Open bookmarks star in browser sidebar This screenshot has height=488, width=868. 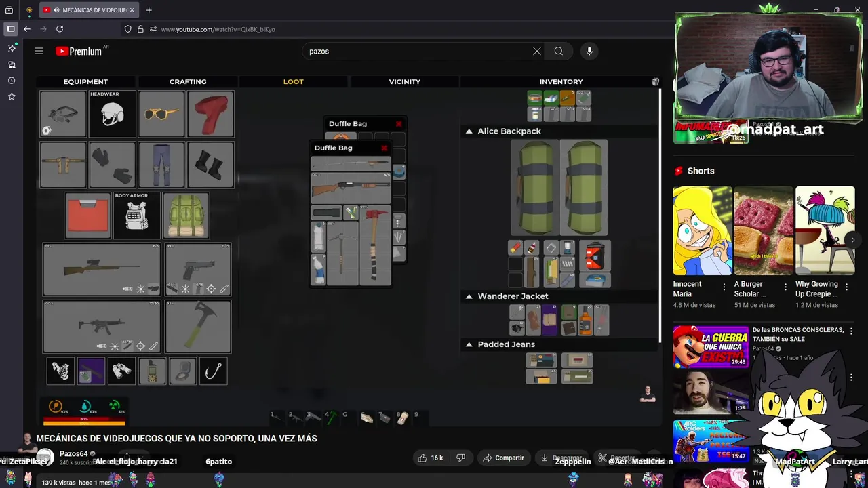pyautogui.click(x=11, y=97)
